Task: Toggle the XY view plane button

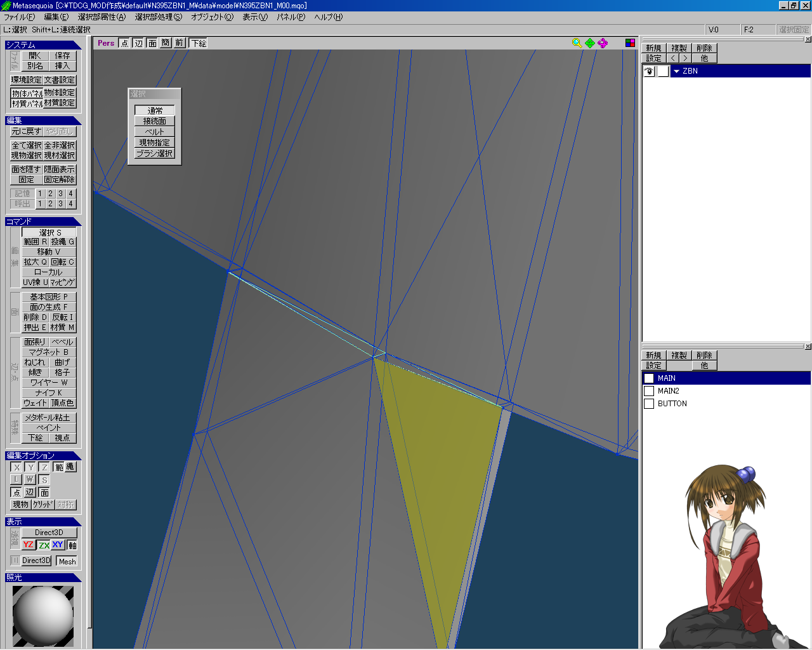Action: pyautogui.click(x=58, y=545)
